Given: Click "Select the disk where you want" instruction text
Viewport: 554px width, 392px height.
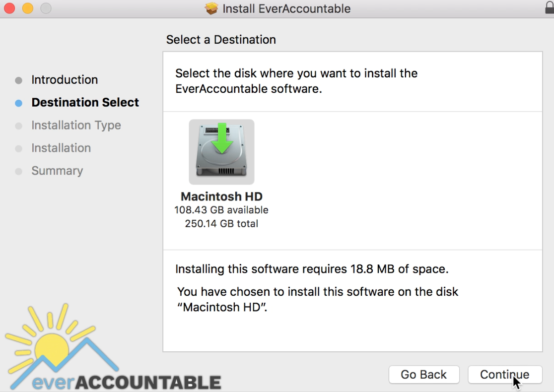Looking at the screenshot, I should (x=296, y=81).
